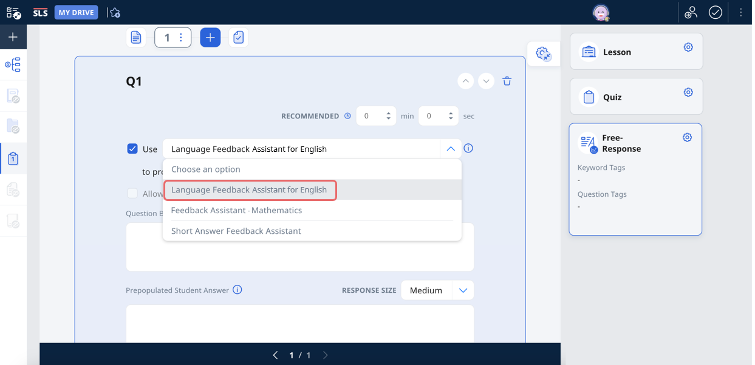Toggle the Allow checkbox below Use

[x=132, y=194]
